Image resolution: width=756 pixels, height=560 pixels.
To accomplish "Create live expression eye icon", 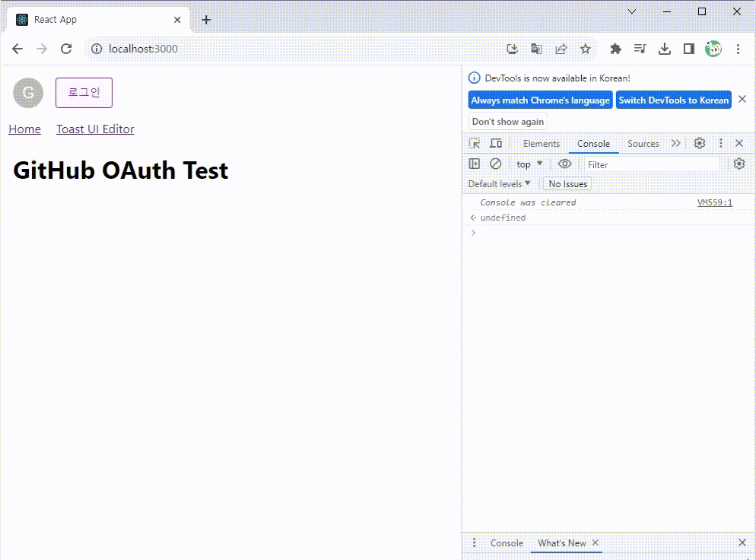I will pyautogui.click(x=564, y=164).
